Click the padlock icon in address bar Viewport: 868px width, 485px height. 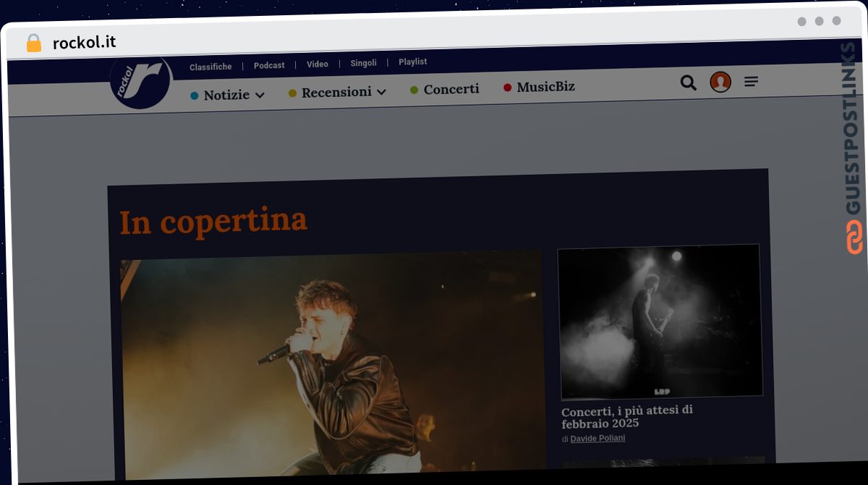coord(34,43)
